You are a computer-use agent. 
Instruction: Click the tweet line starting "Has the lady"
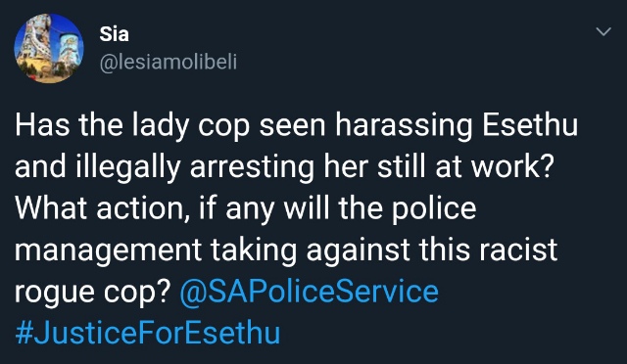(296, 126)
